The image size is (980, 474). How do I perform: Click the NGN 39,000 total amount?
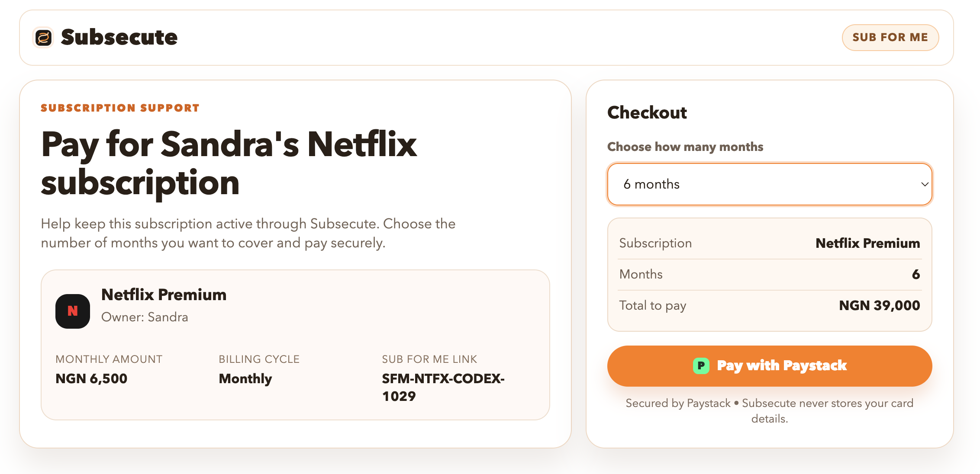click(x=879, y=305)
